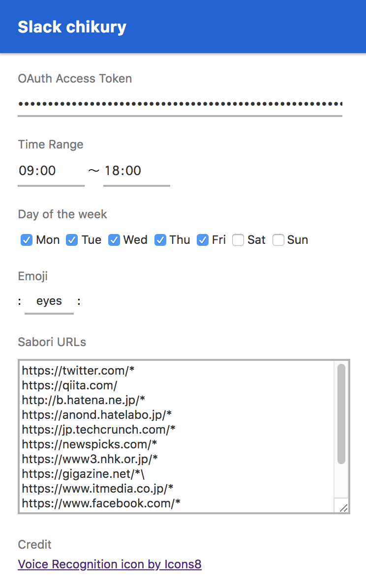Check the Sun checkbox
The width and height of the screenshot is (366, 588).
point(278,240)
